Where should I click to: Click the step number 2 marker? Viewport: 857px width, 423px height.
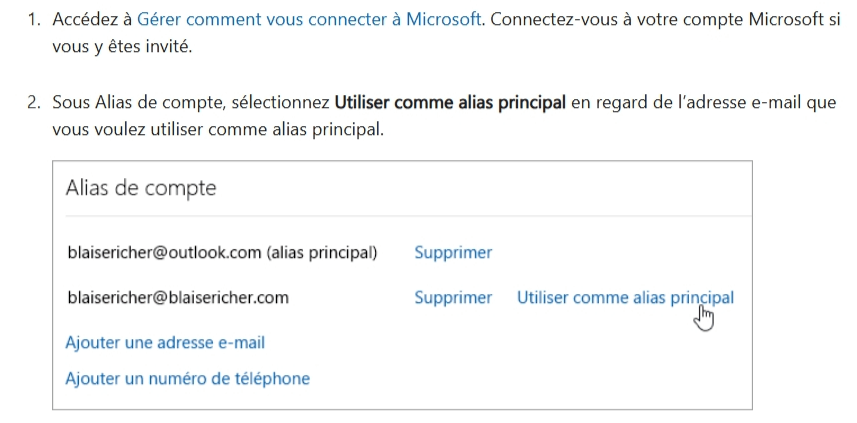[34, 103]
